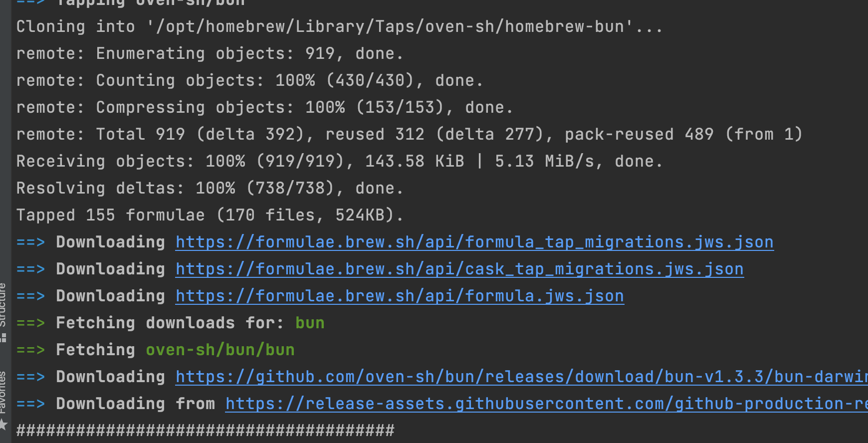Click the 'Tapped 155 formulae' output line
This screenshot has width=868, height=443.
coord(210,216)
